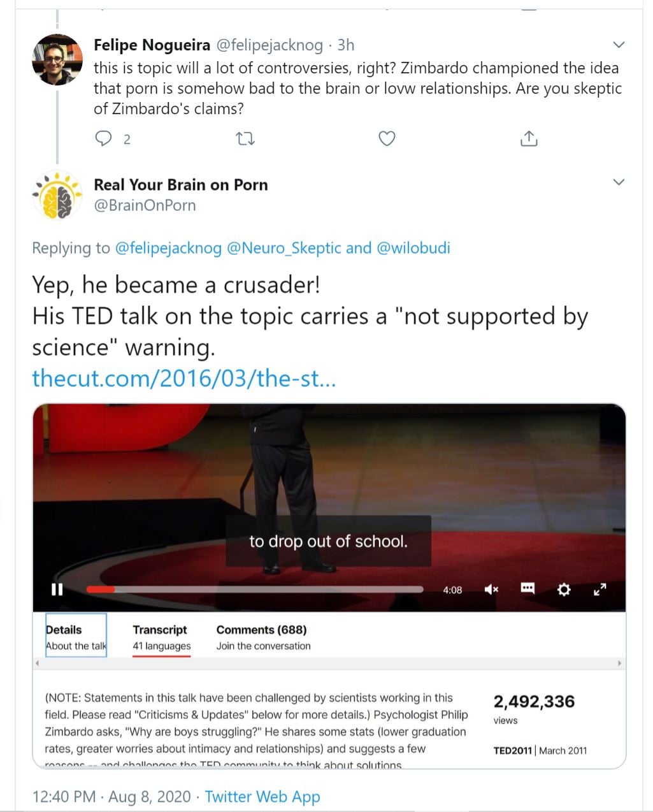Open the video settings gear icon
The image size is (653, 812).
pos(564,590)
